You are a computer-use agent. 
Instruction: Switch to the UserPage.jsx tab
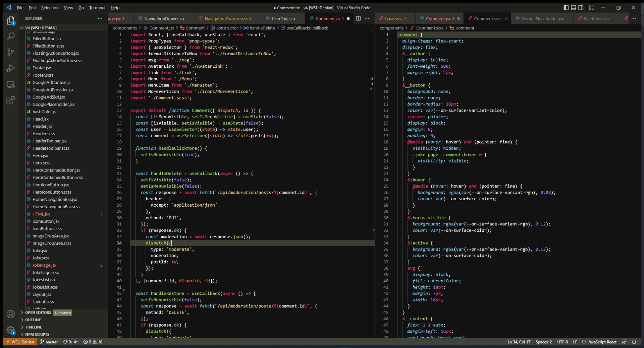[x=283, y=19]
